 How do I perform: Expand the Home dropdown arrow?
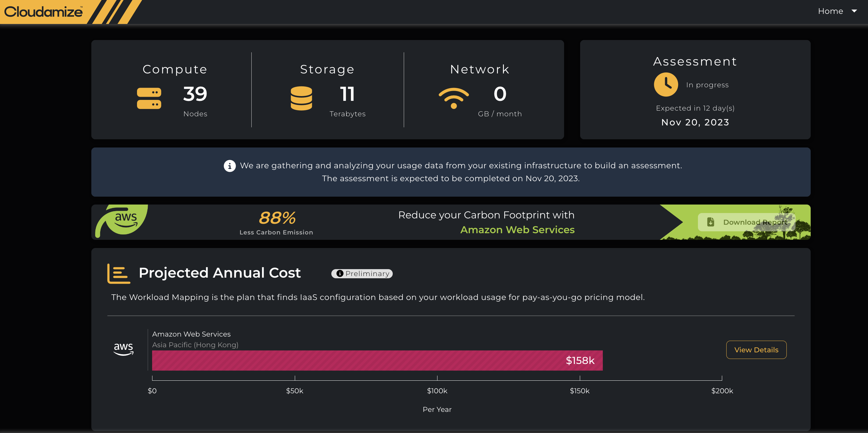854,11
